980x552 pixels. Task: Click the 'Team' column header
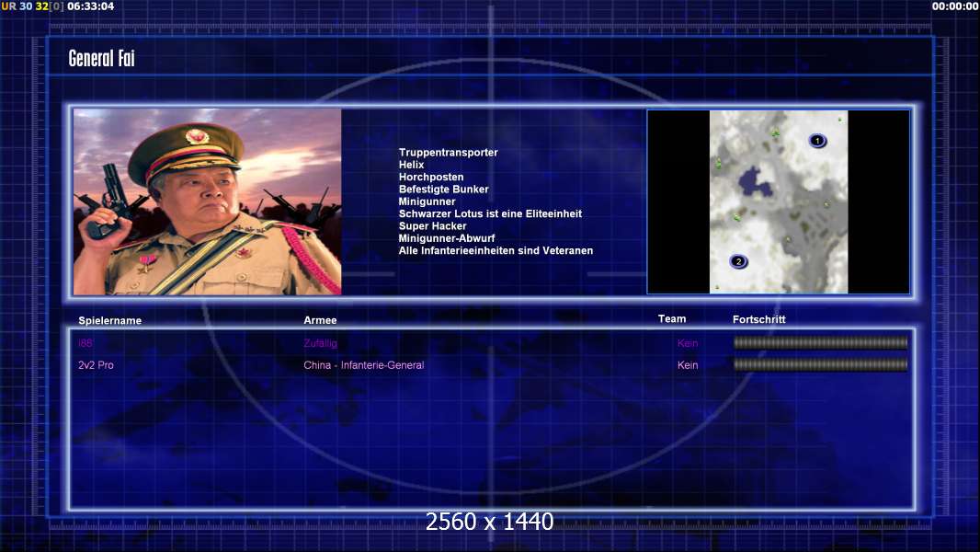click(x=672, y=319)
